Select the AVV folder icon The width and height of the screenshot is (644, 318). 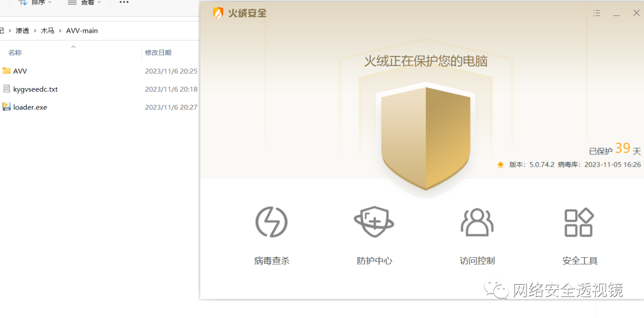tap(6, 71)
